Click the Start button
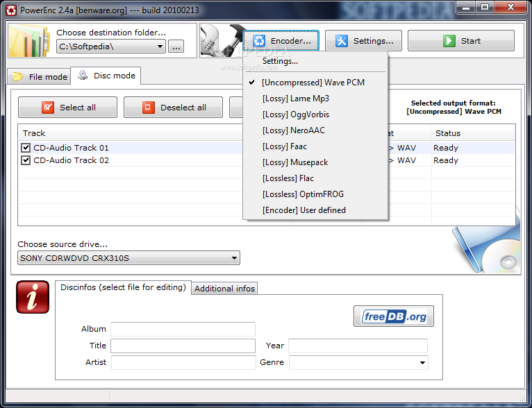Screen dimensions: 532x408 coord(461,41)
